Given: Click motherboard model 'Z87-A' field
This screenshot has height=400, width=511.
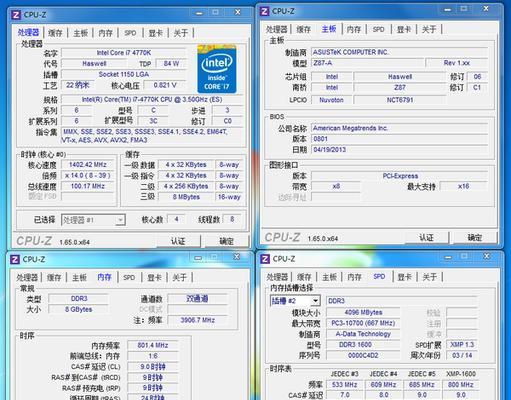Looking at the screenshot, I should click(x=368, y=63).
